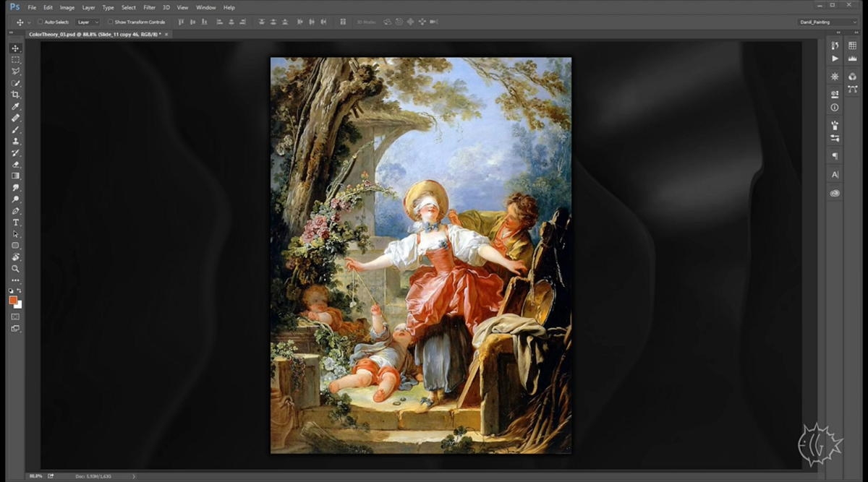Open the File menu
The height and width of the screenshot is (482, 868).
tap(32, 7)
